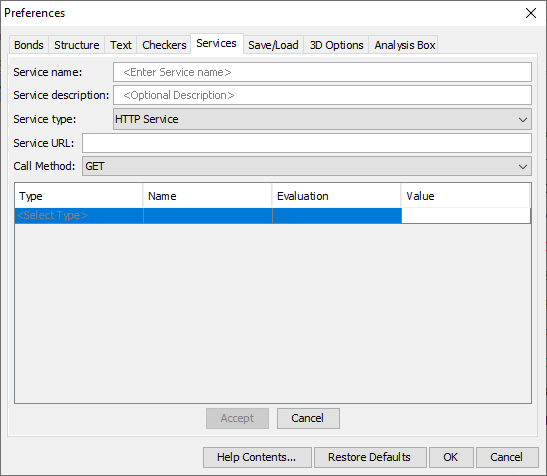Focus the Service name input field

[x=322, y=72]
